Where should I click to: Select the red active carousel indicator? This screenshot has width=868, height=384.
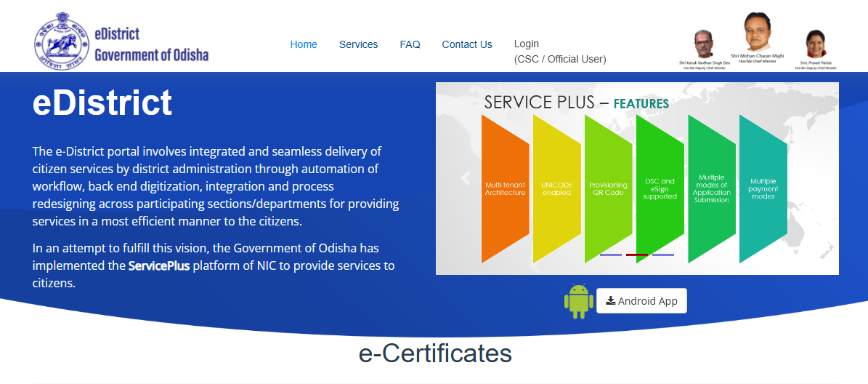pyautogui.click(x=637, y=255)
